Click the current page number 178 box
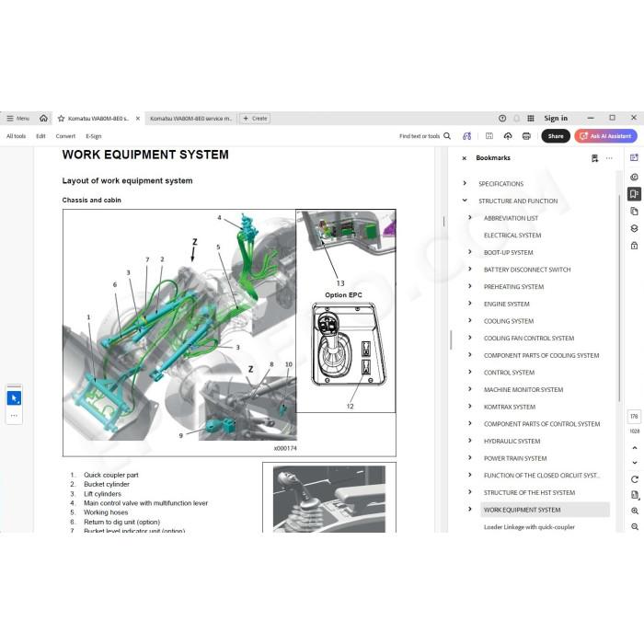Viewport: 644px width, 644px height. (x=634, y=417)
